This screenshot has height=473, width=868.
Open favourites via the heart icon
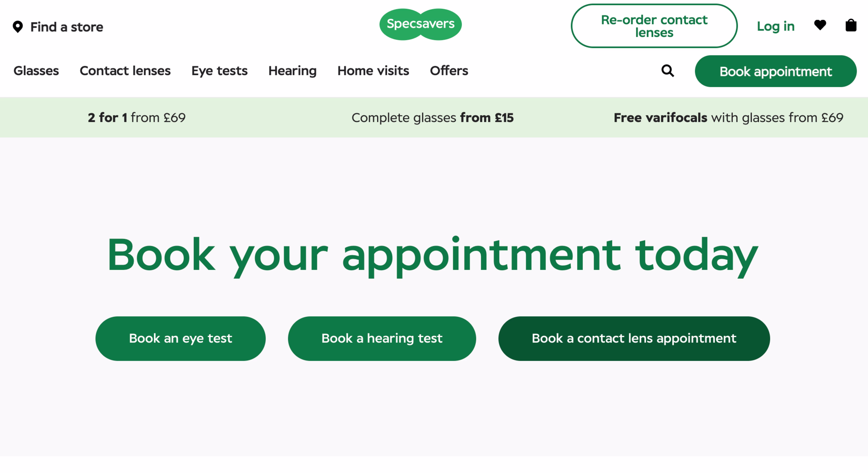point(820,25)
